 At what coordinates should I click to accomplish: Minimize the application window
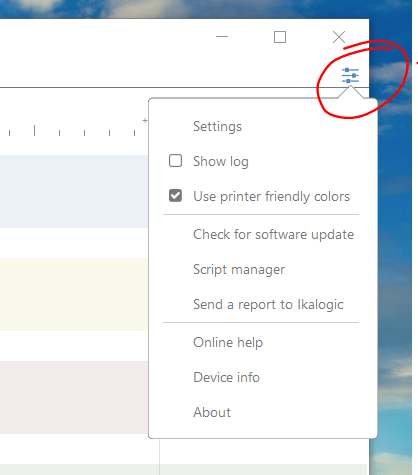[x=222, y=37]
